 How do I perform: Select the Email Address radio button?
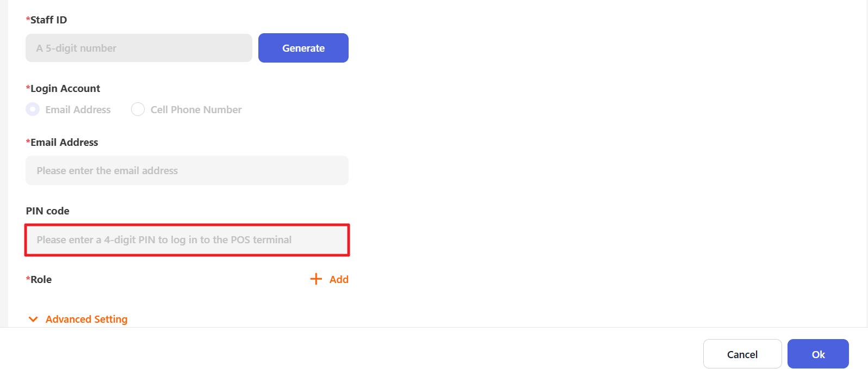pyautogui.click(x=33, y=109)
